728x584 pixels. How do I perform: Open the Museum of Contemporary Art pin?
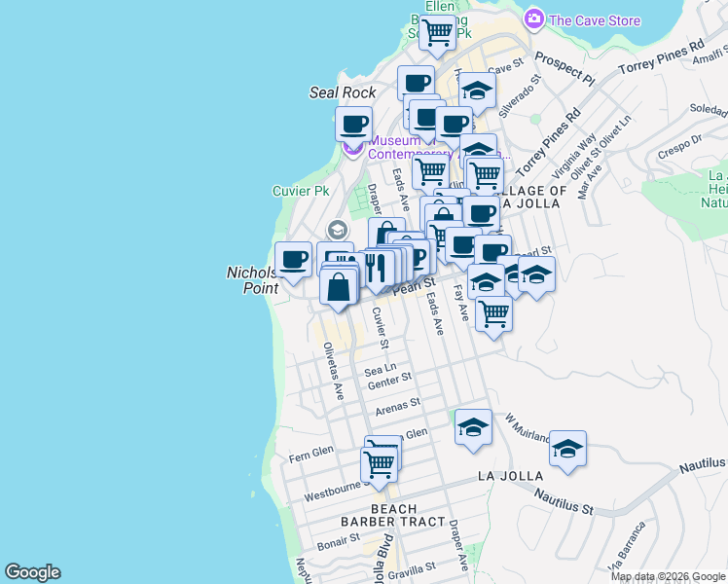pyautogui.click(x=353, y=150)
